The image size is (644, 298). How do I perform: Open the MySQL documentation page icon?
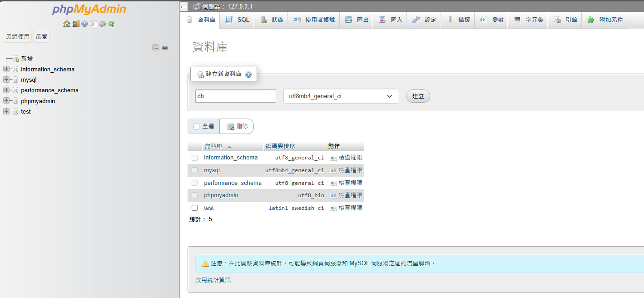point(93,24)
